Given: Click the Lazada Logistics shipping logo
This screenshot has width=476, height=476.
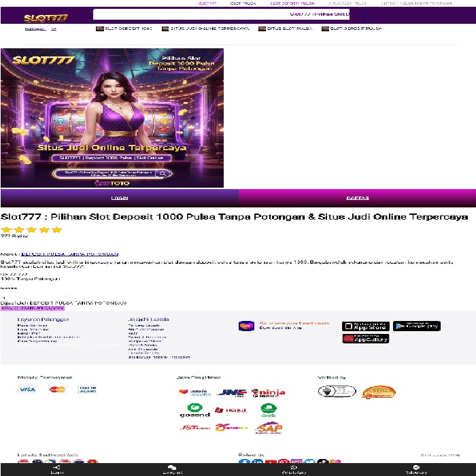Looking at the screenshot, I should (194, 392).
